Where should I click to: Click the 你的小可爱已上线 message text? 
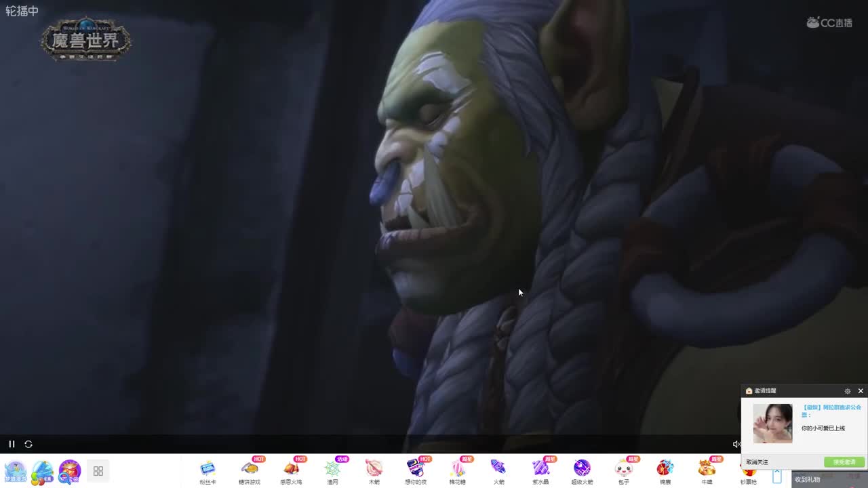[823, 428]
